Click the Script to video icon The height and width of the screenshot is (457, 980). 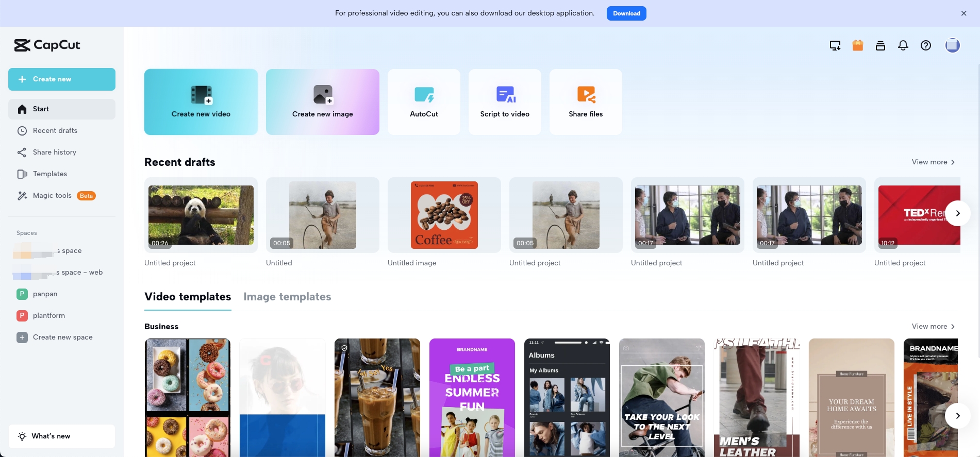[505, 95]
